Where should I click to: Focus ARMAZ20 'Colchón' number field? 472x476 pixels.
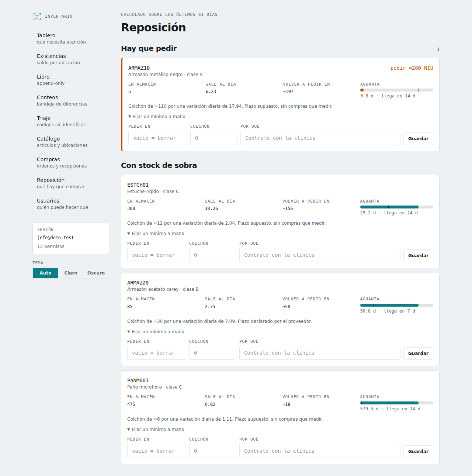click(x=213, y=353)
